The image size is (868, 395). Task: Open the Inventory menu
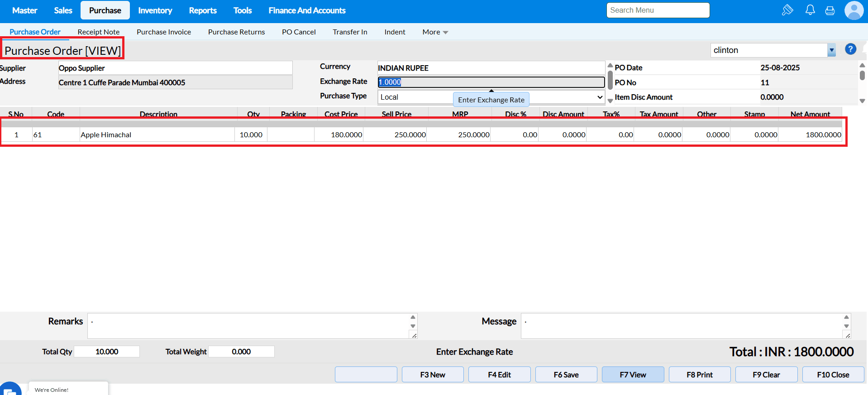(x=155, y=10)
